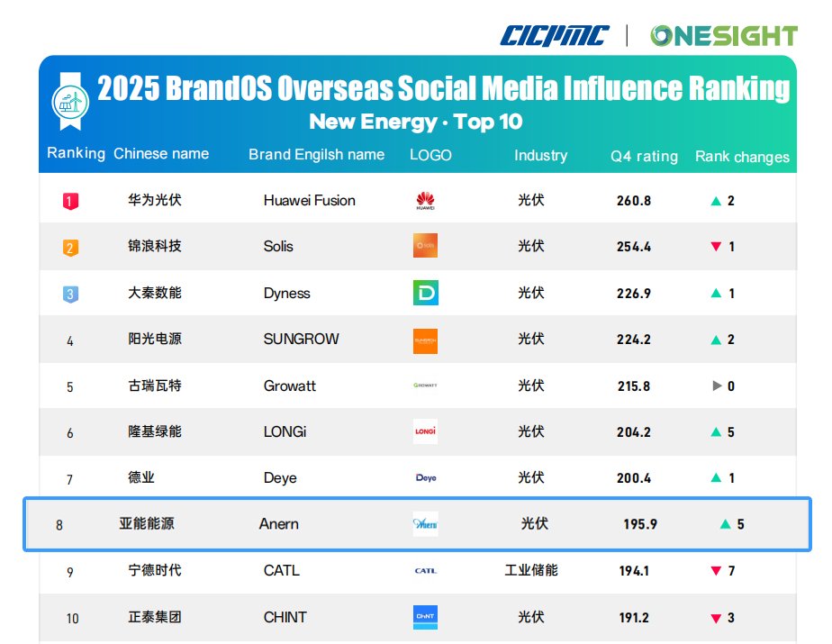This screenshot has width=832, height=644.
Task: Toggle the gray arrow next to Growatt
Action: pyautogui.click(x=716, y=385)
